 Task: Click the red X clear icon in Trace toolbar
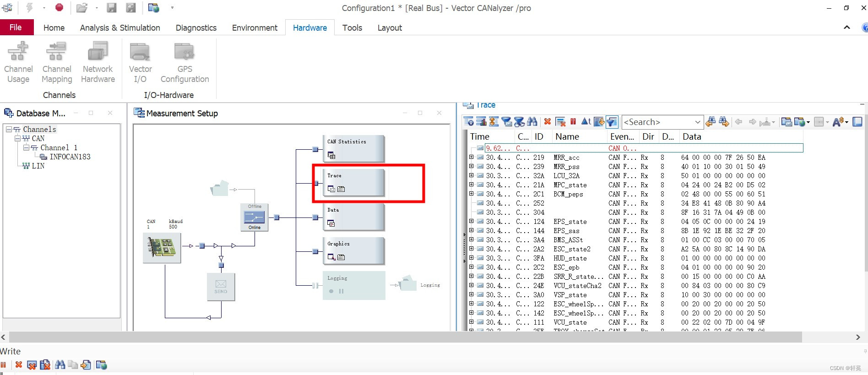click(x=548, y=122)
